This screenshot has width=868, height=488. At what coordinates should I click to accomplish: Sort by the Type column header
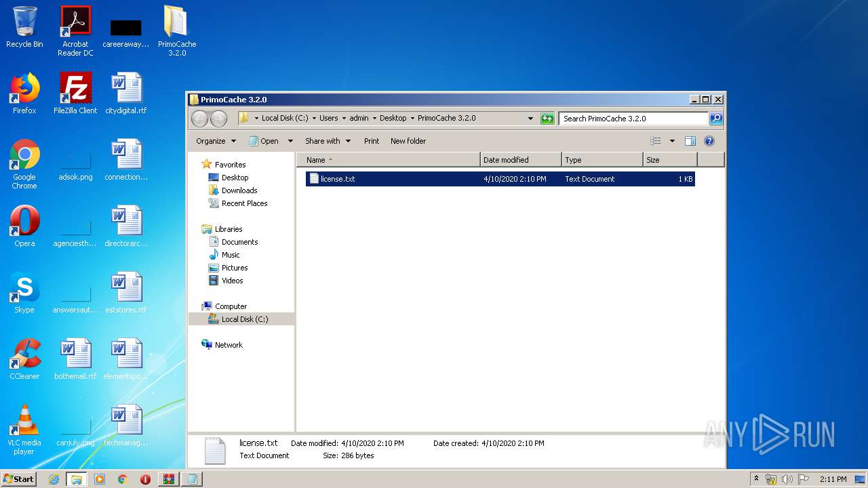point(602,160)
